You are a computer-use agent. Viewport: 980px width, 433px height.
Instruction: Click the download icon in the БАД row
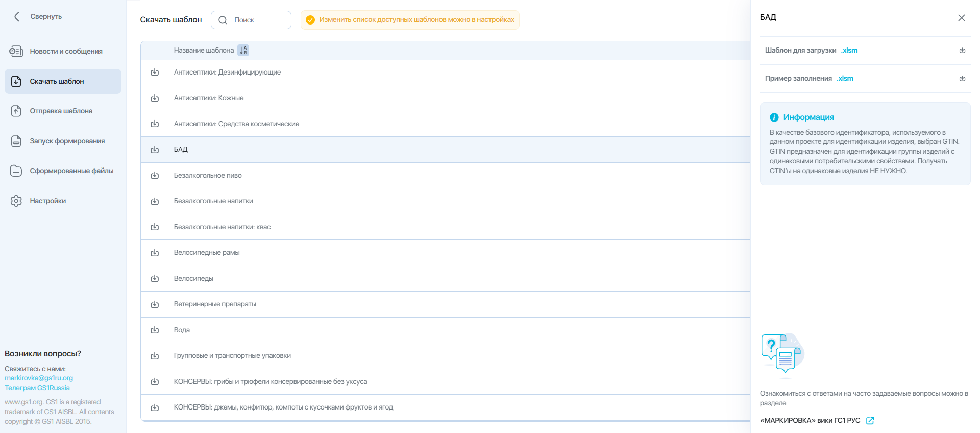[x=155, y=150]
